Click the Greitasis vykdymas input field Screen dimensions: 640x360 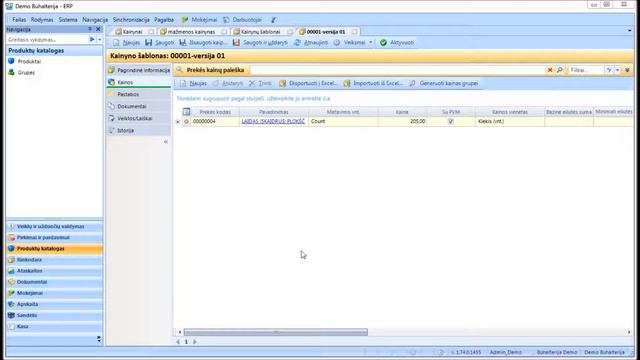(47, 40)
